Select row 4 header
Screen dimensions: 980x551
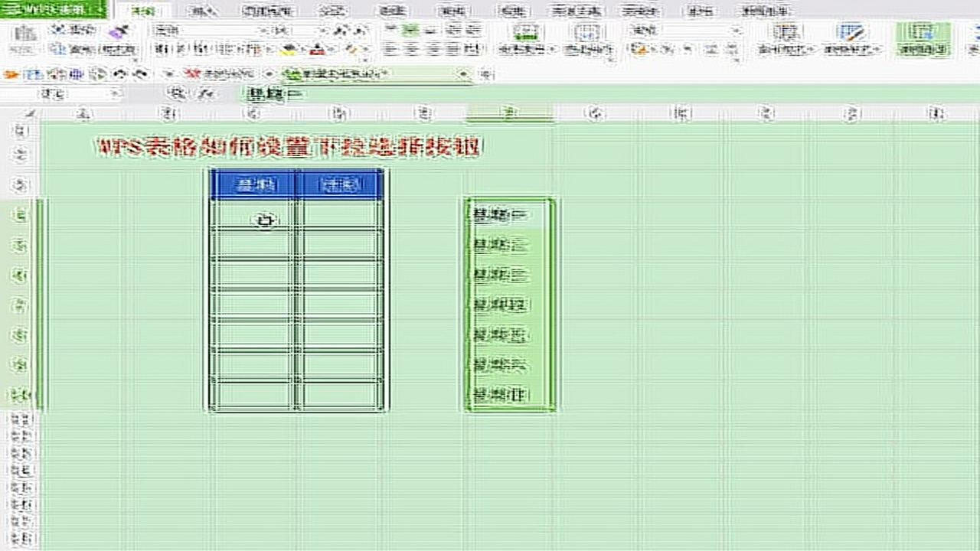(21, 215)
